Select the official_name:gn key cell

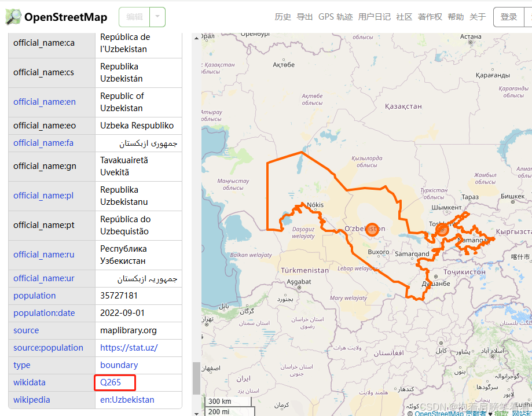[52, 167]
